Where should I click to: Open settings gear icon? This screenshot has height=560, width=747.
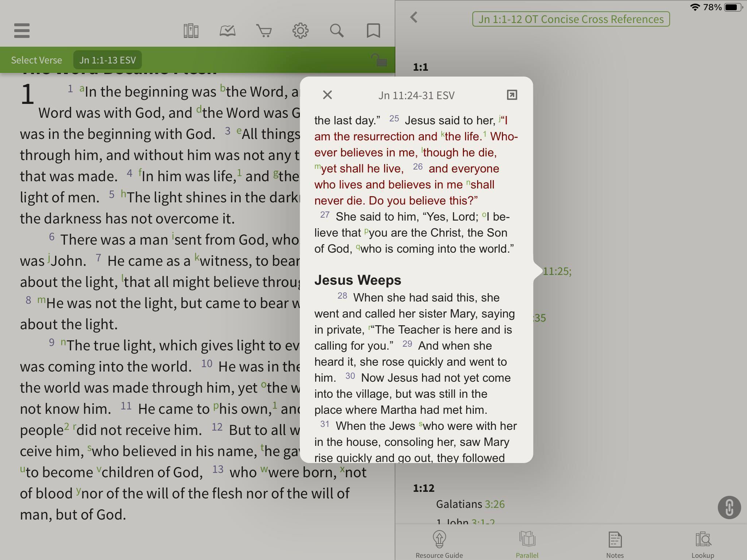point(300,31)
